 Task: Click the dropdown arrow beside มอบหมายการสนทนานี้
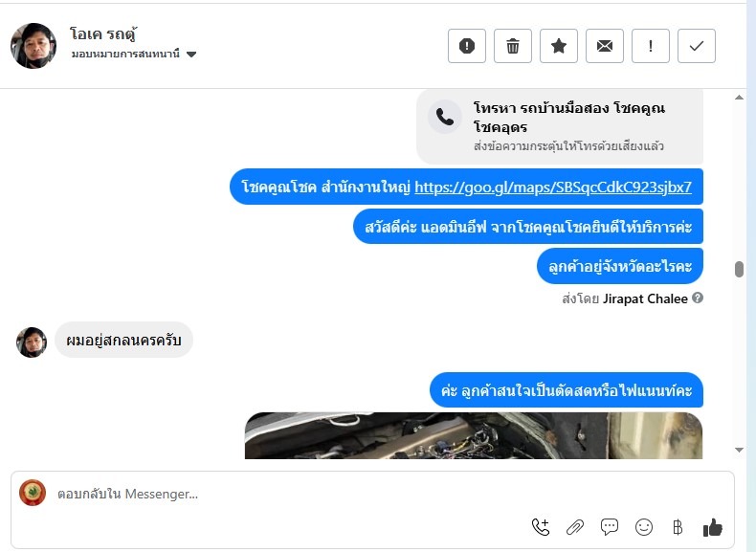coord(191,54)
